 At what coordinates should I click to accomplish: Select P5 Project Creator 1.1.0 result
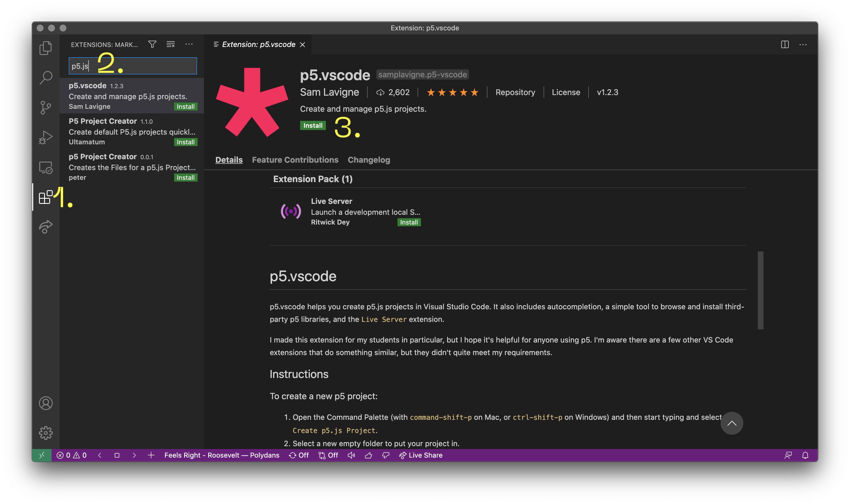[132, 131]
